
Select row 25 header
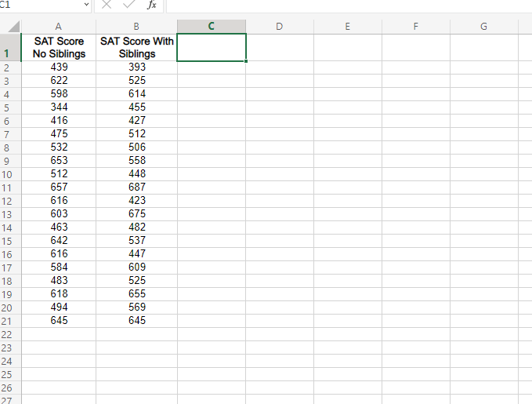coord(10,374)
